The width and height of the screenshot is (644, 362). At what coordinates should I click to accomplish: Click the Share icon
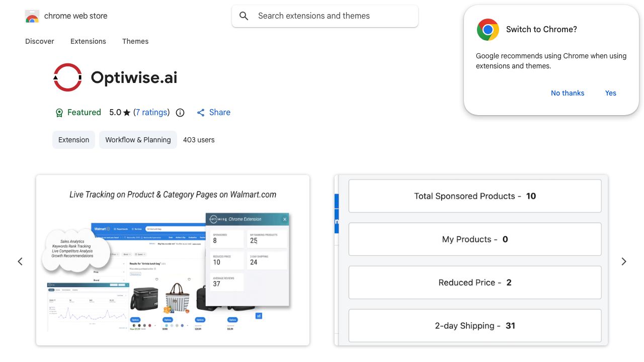point(201,113)
